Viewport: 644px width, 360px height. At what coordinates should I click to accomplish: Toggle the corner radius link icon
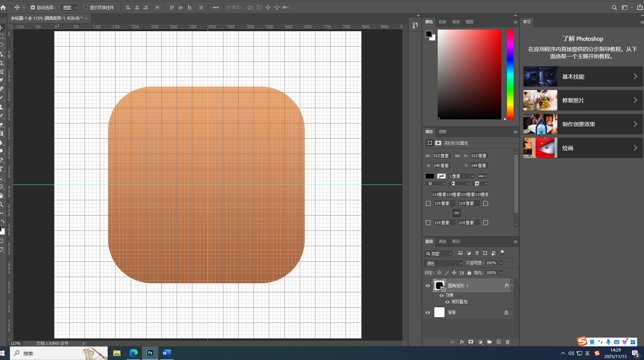tap(457, 213)
